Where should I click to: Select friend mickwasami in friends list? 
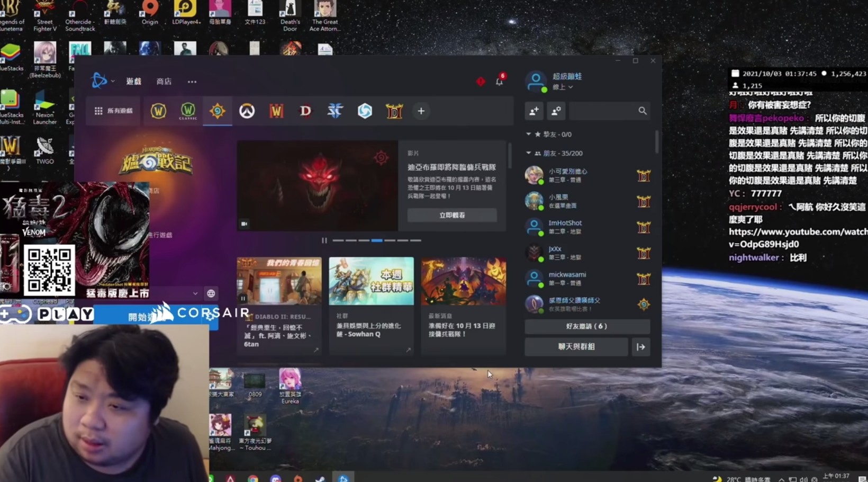tap(587, 279)
